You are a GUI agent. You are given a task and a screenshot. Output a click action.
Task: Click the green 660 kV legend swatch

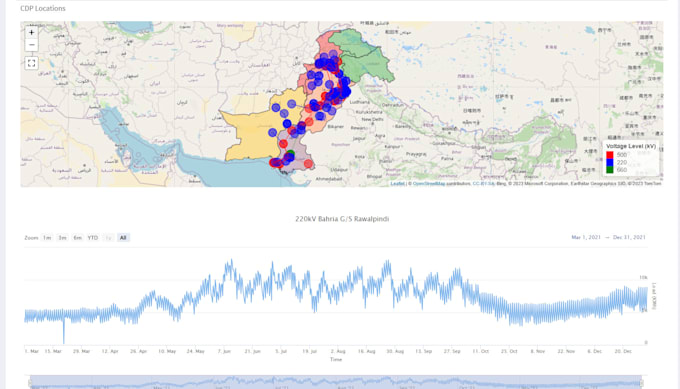610,170
